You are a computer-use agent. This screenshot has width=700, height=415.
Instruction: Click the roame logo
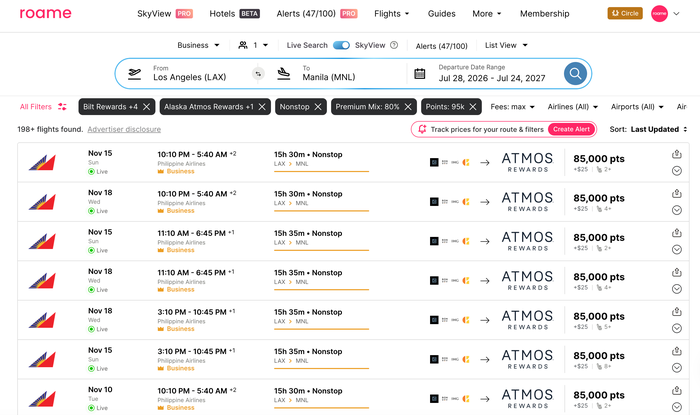pos(45,13)
